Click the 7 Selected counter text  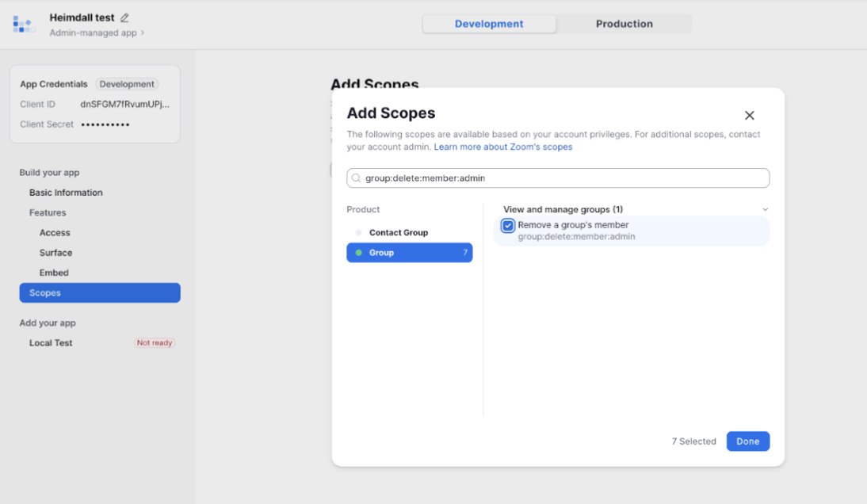point(694,441)
